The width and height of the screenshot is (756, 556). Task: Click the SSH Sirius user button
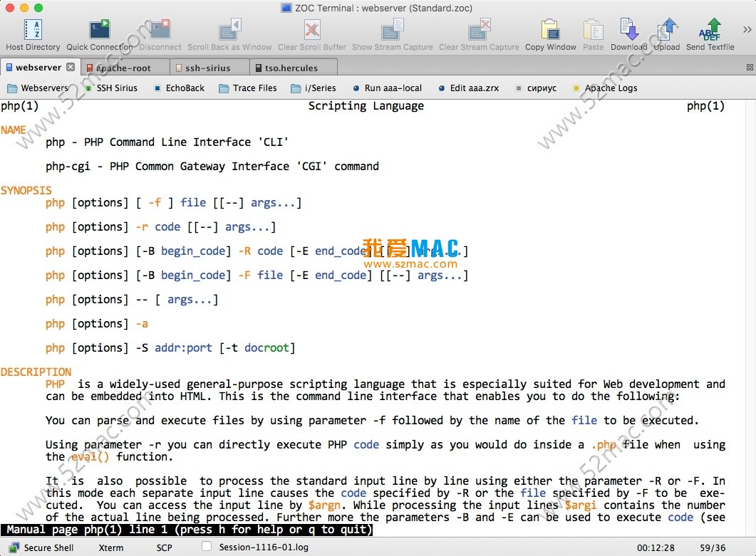111,88
